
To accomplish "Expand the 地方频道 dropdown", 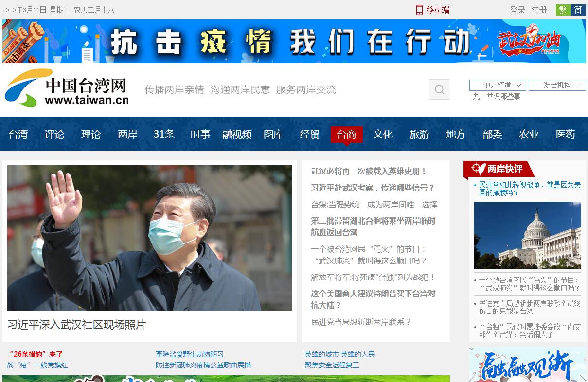I will 498,85.
